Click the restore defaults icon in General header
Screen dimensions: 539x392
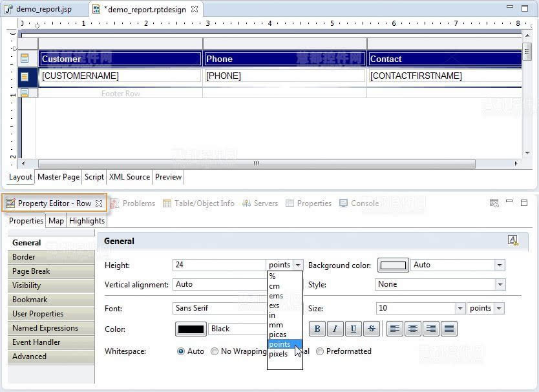(513, 240)
